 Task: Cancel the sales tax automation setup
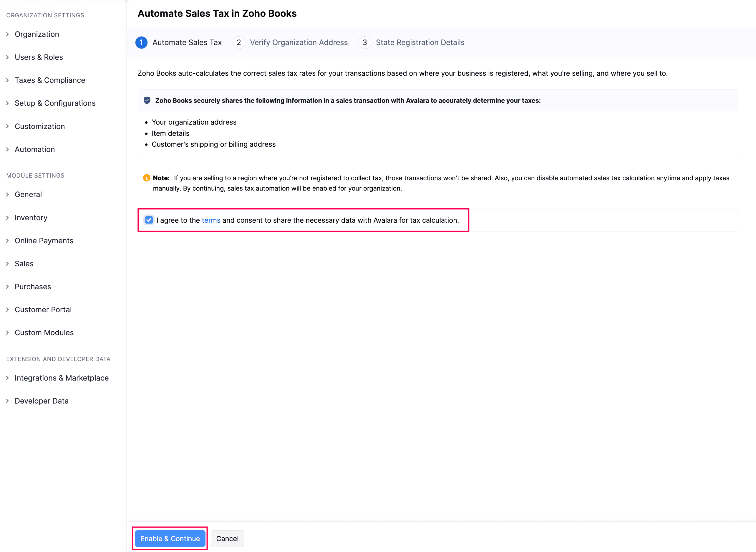[227, 539]
